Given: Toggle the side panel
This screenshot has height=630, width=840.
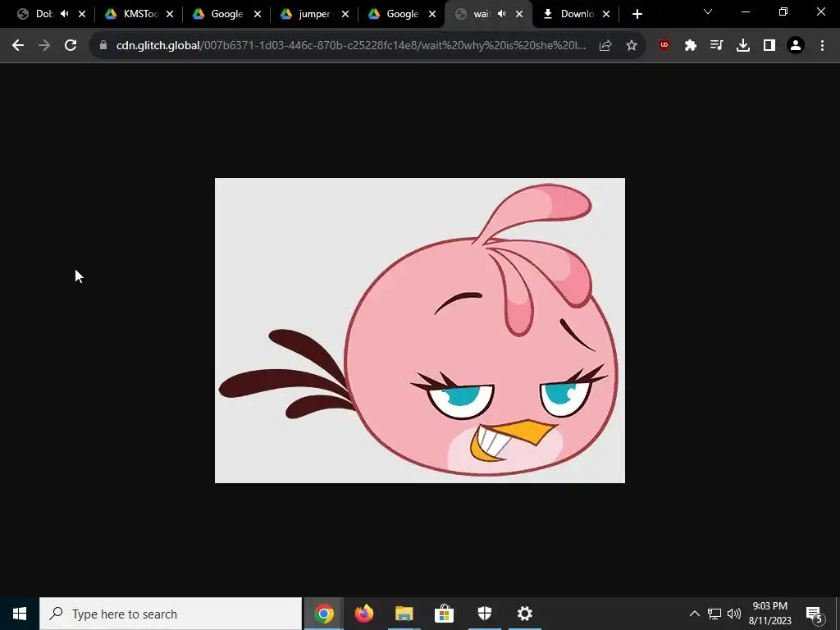Looking at the screenshot, I should (769, 46).
